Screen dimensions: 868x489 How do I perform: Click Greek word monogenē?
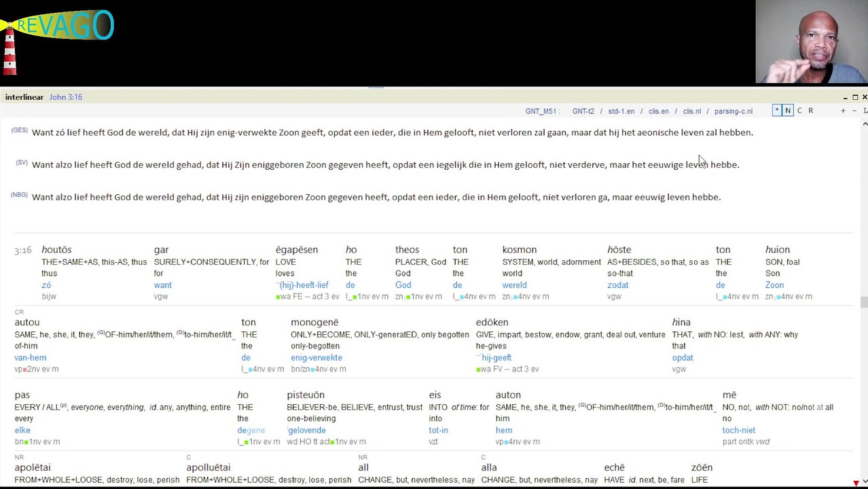[314, 323]
